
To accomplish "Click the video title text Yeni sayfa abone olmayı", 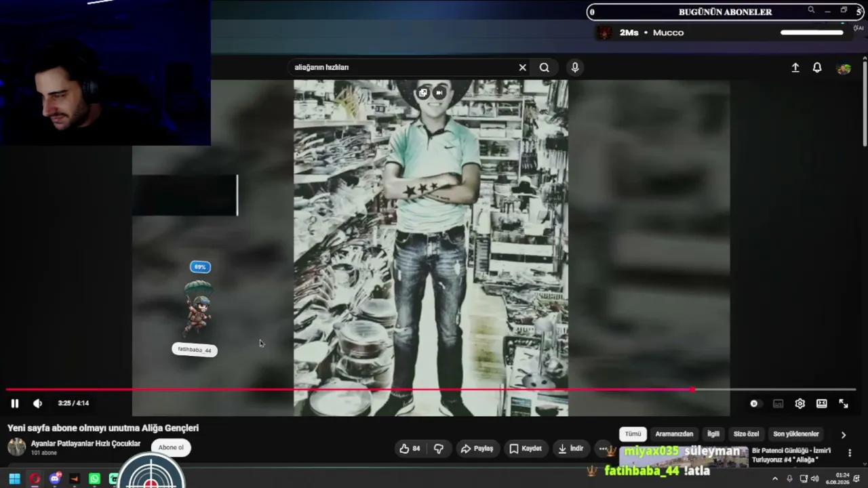I will point(103,428).
